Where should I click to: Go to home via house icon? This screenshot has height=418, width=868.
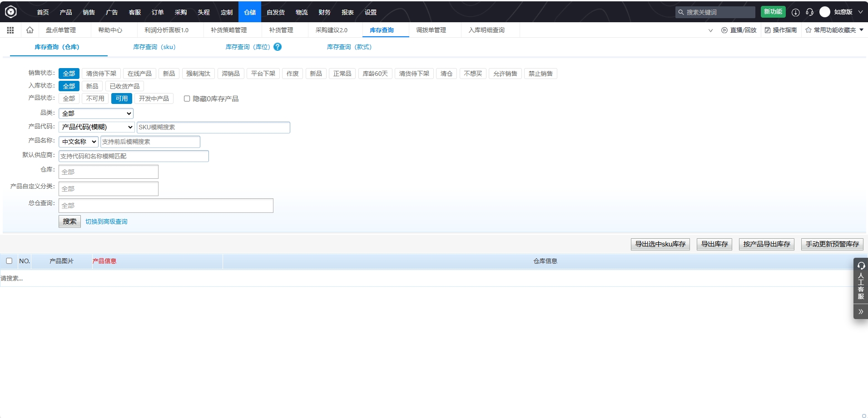coord(30,30)
